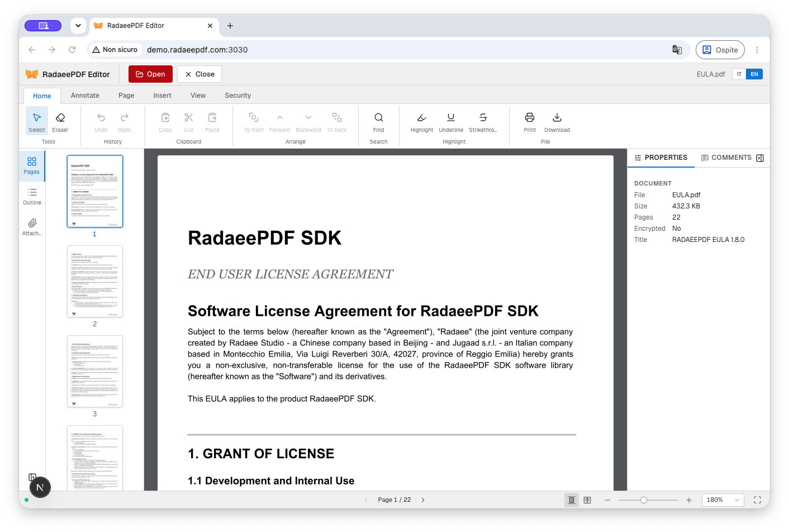This screenshot has height=532, width=789.
Task: Switch to the Insert tab
Action: tap(163, 96)
